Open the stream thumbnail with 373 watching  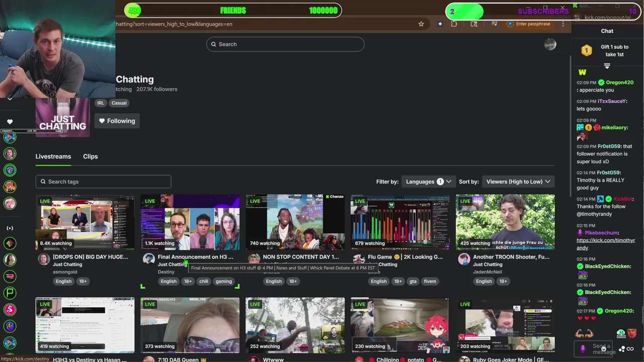(190, 325)
